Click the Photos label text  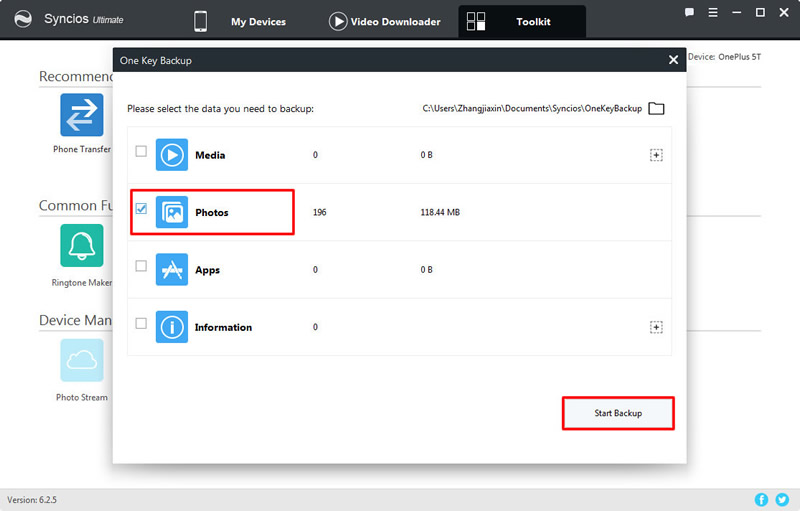click(212, 213)
